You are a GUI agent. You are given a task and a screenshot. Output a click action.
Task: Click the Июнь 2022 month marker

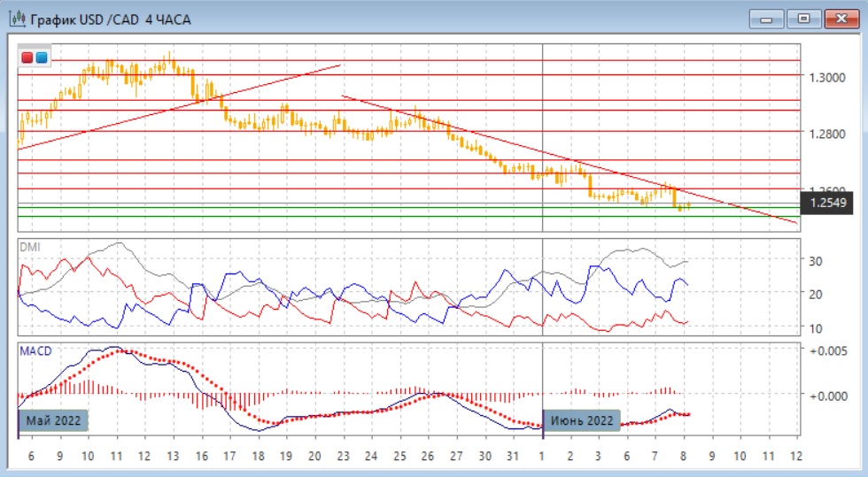coord(582,419)
